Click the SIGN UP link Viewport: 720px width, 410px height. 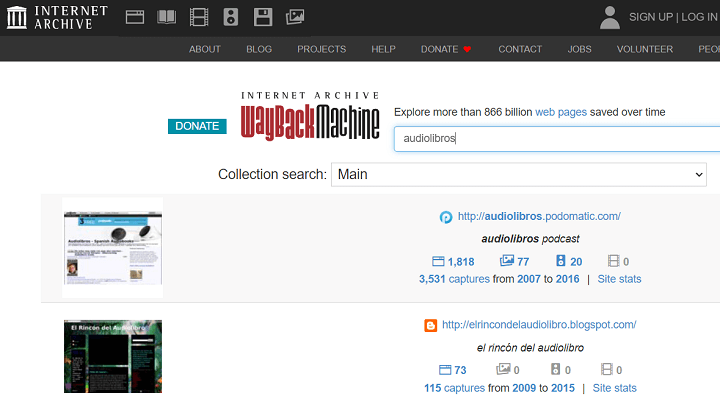pyautogui.click(x=651, y=17)
